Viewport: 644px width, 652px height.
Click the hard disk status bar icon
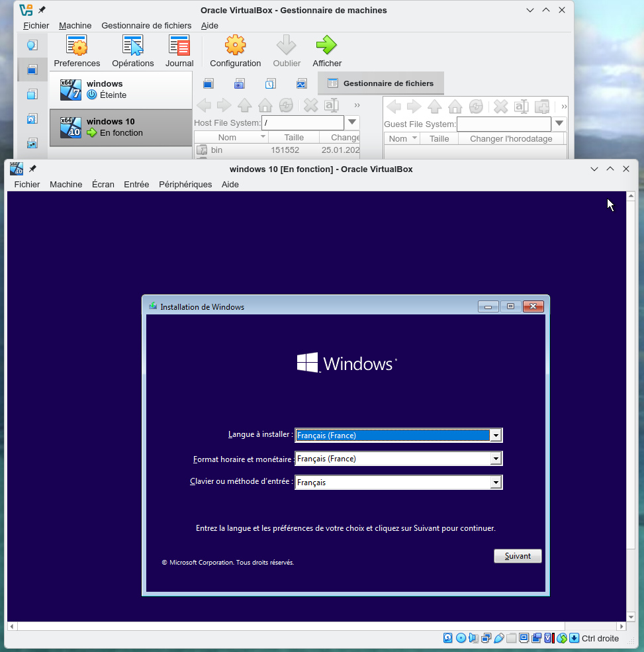[x=448, y=638]
